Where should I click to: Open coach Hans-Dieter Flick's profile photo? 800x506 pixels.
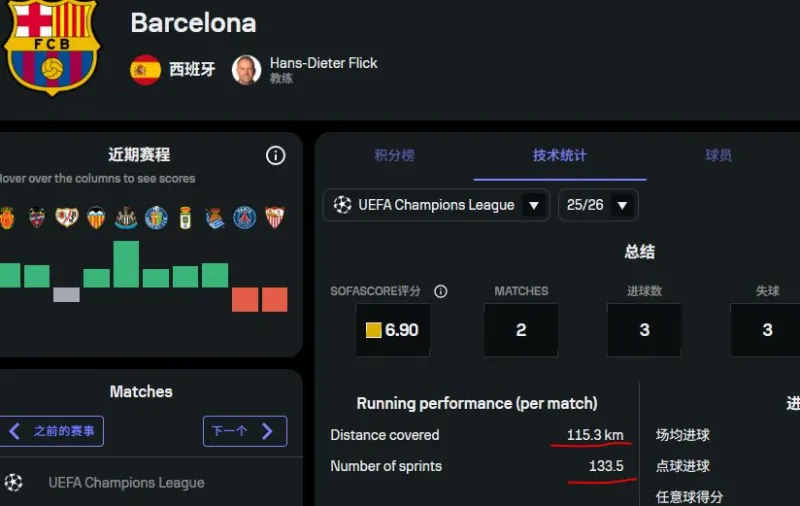pos(246,69)
